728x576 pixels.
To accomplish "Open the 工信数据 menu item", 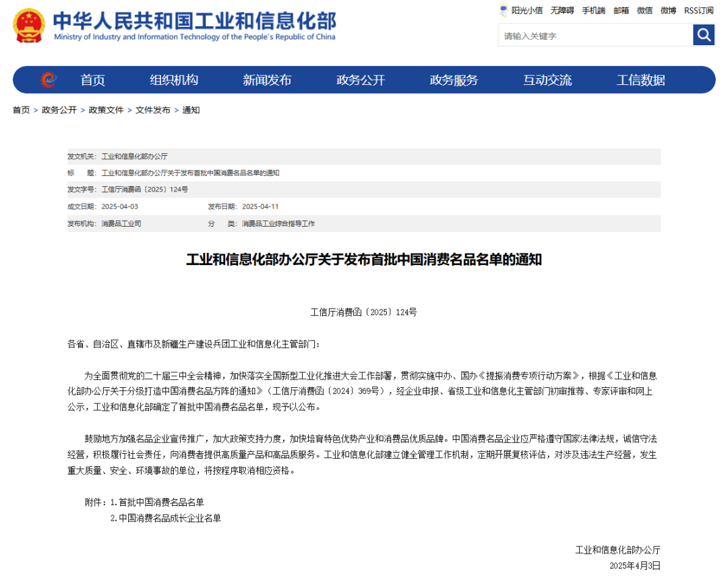I will coord(640,80).
